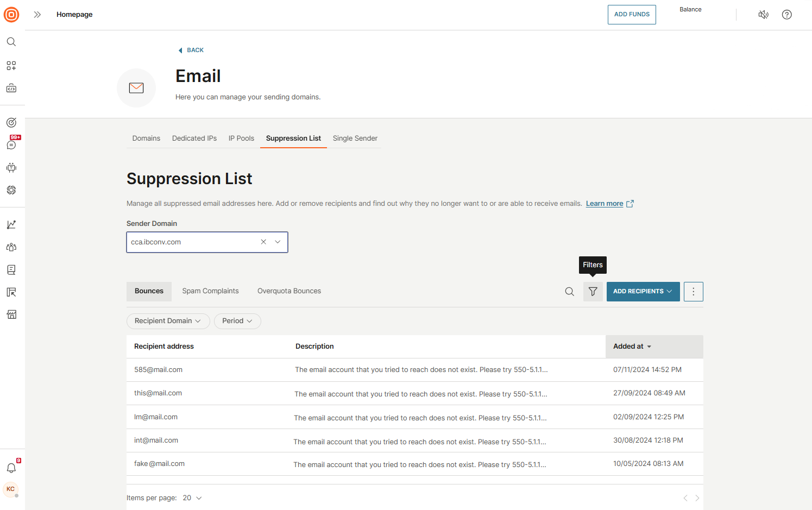Click the Infobip logo at top left
Viewport: 812px width, 510px height.
click(11, 15)
